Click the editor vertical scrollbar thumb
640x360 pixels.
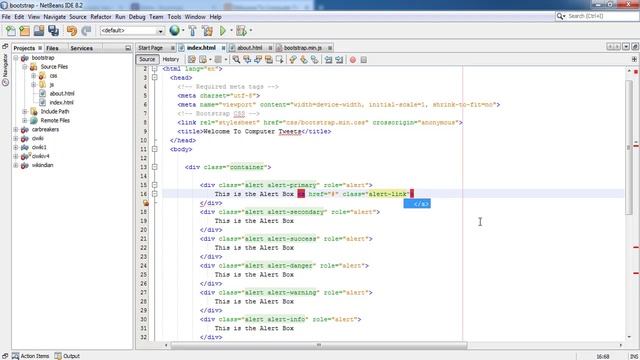[629, 147]
